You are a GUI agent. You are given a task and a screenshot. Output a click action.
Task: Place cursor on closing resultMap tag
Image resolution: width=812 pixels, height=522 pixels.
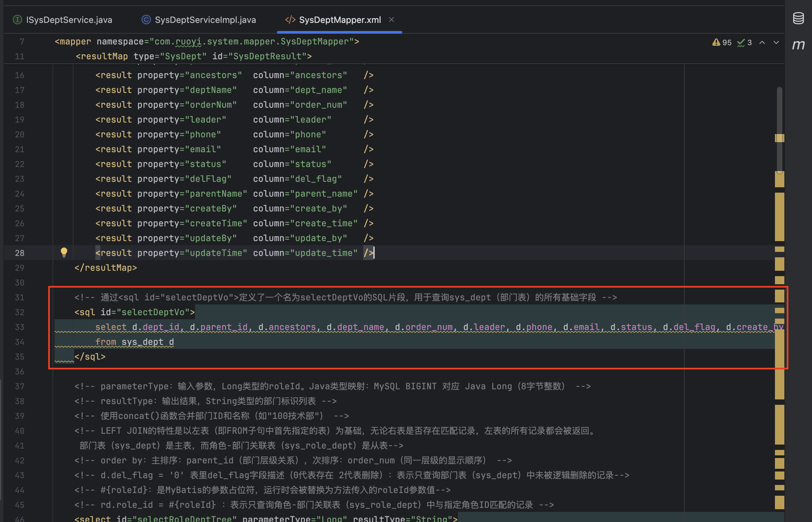106,268
